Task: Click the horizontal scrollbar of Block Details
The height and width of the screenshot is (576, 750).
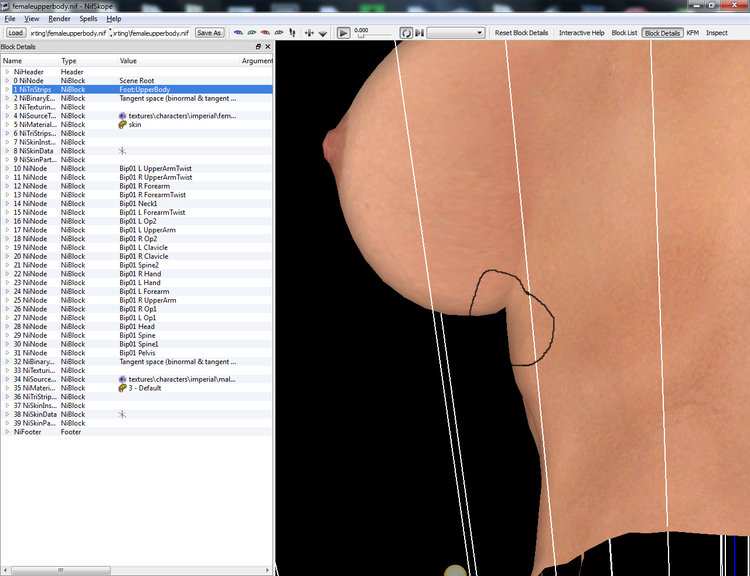Action: [60, 570]
